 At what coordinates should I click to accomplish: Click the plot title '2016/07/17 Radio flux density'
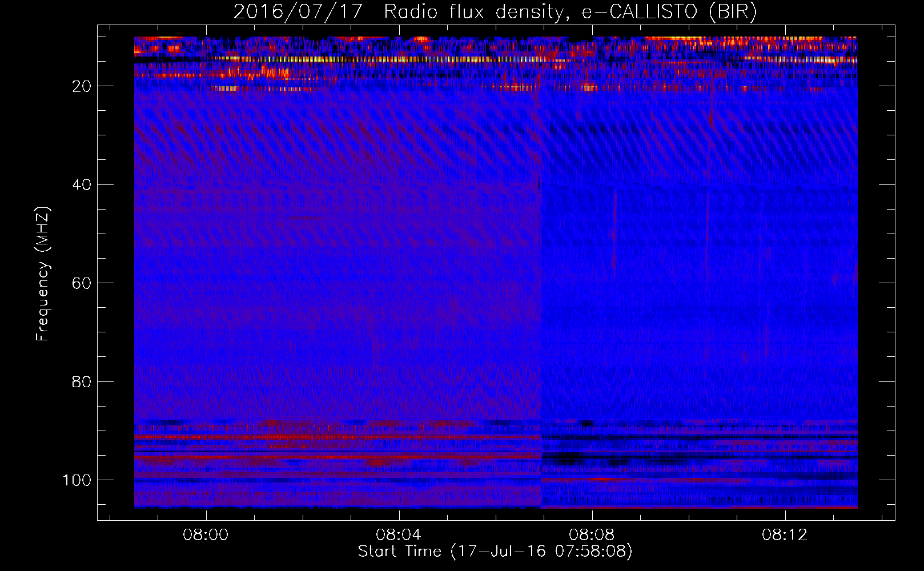pos(495,12)
